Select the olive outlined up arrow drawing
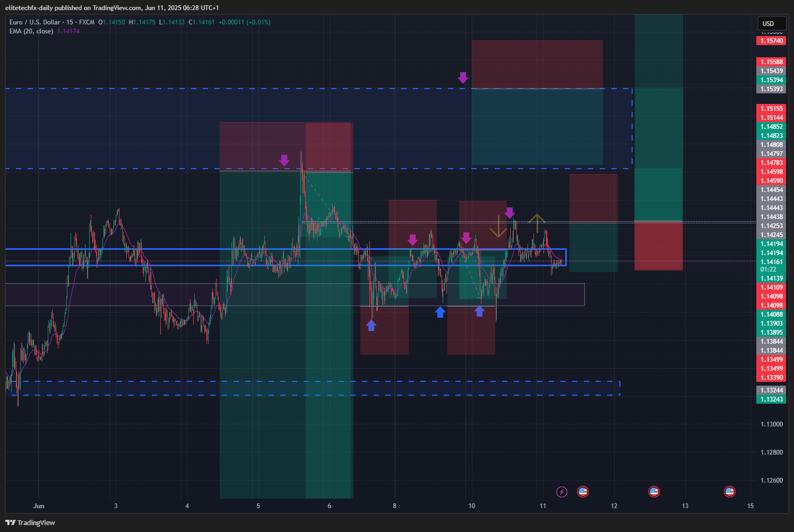This screenshot has width=794, height=532. click(537, 223)
